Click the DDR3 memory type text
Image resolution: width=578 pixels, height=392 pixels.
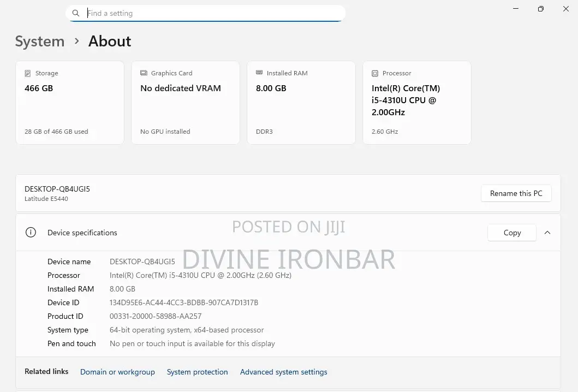tap(264, 132)
